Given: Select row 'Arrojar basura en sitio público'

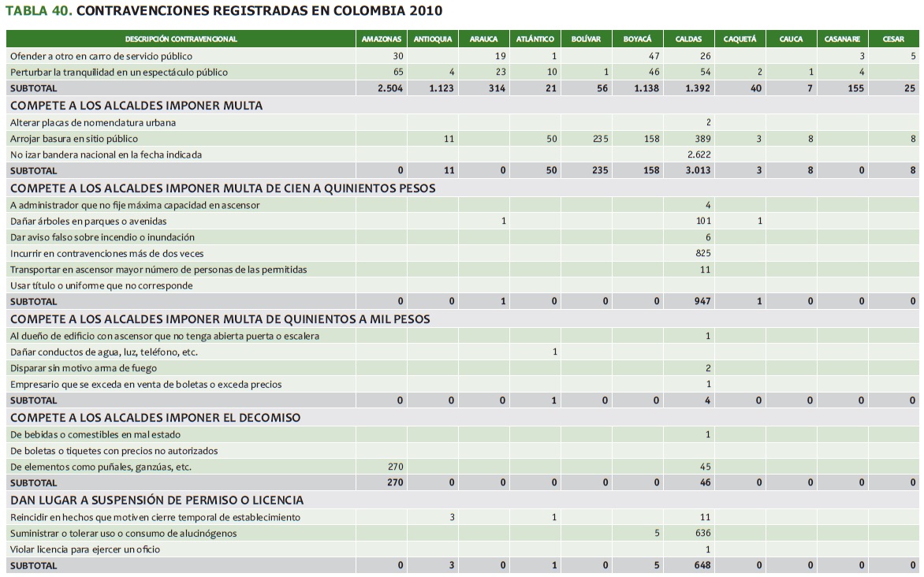Looking at the screenshot, I should 74,139.
